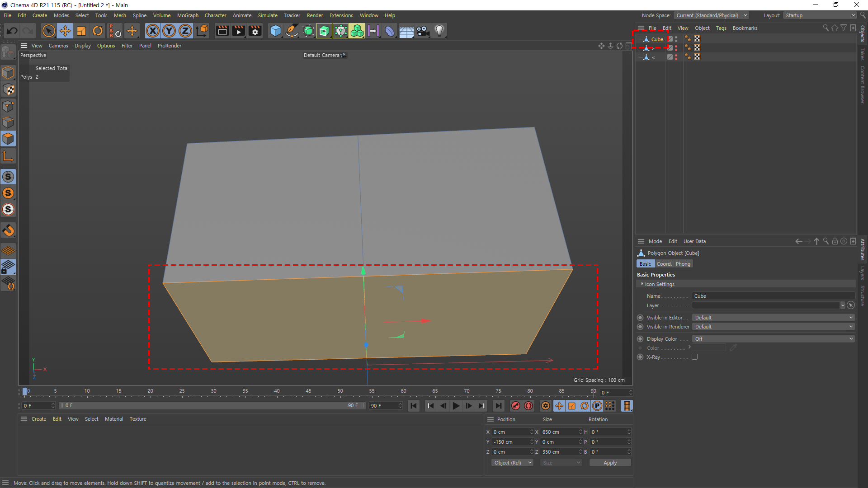This screenshot has height=488, width=868.
Task: Open Edit Render Settings icon
Action: [255, 31]
